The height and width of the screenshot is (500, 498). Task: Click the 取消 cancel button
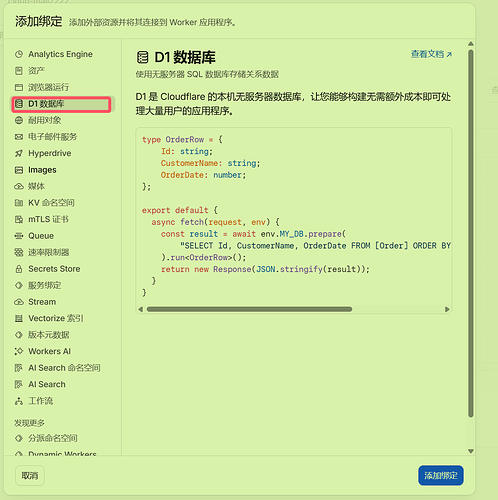coord(30,475)
